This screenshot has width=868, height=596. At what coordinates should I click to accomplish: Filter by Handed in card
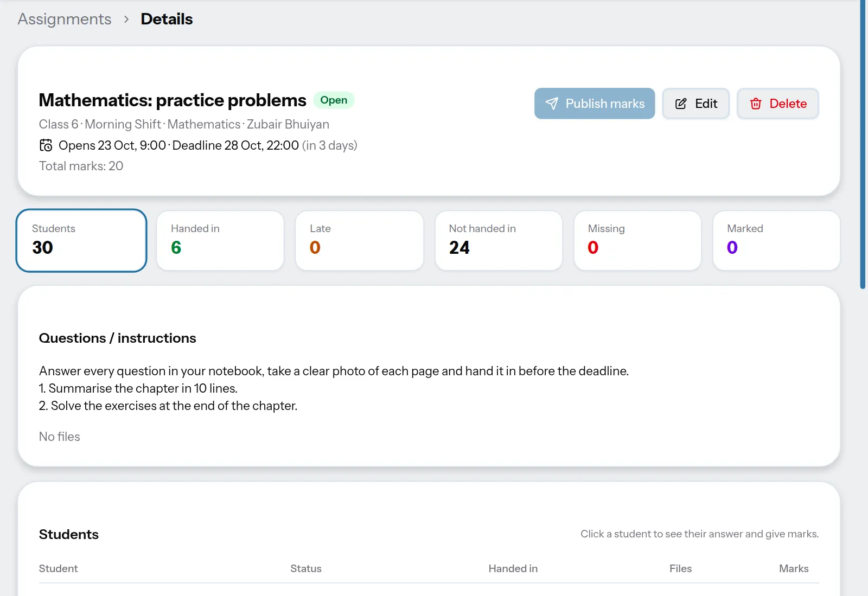point(220,240)
